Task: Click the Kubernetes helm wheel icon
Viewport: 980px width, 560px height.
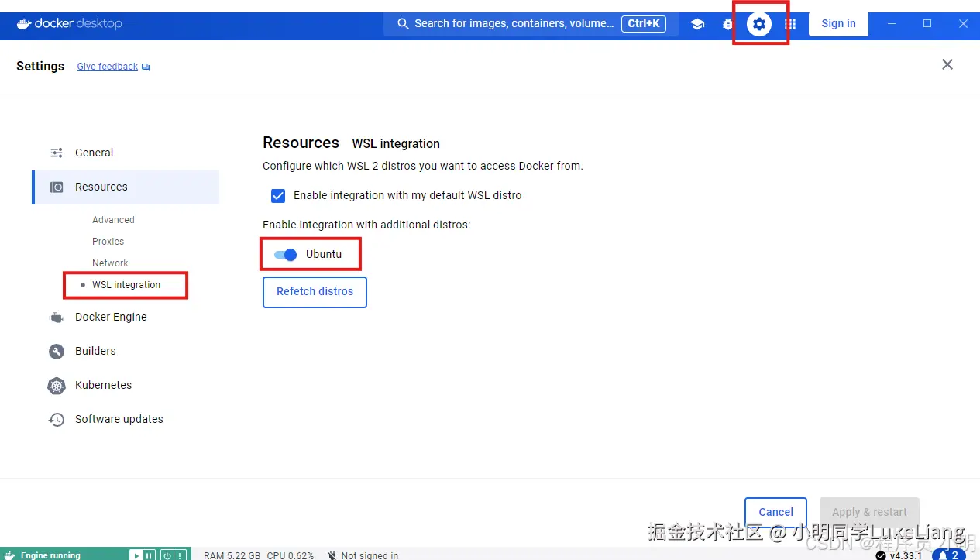Action: pos(57,385)
